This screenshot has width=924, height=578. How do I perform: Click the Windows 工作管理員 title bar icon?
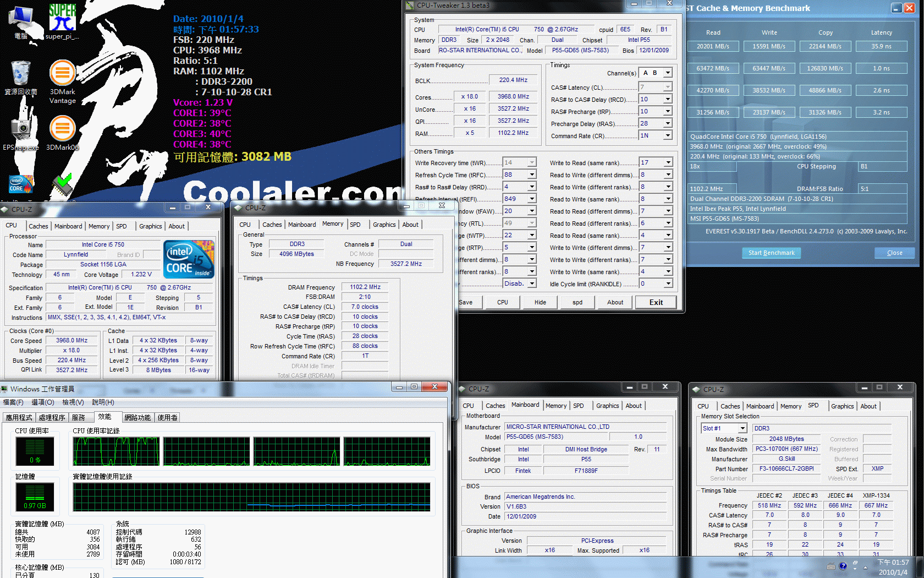(4, 389)
